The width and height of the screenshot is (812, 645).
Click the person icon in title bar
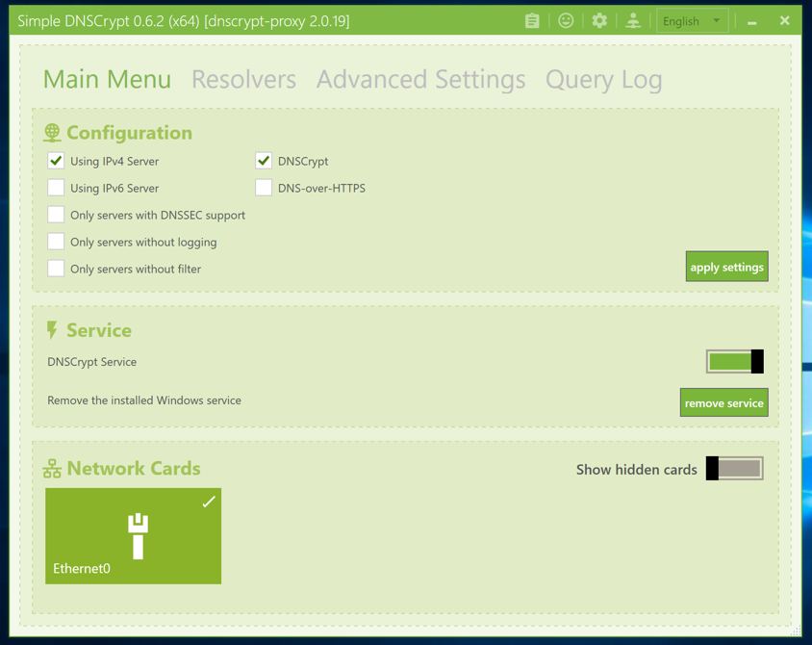(633, 21)
